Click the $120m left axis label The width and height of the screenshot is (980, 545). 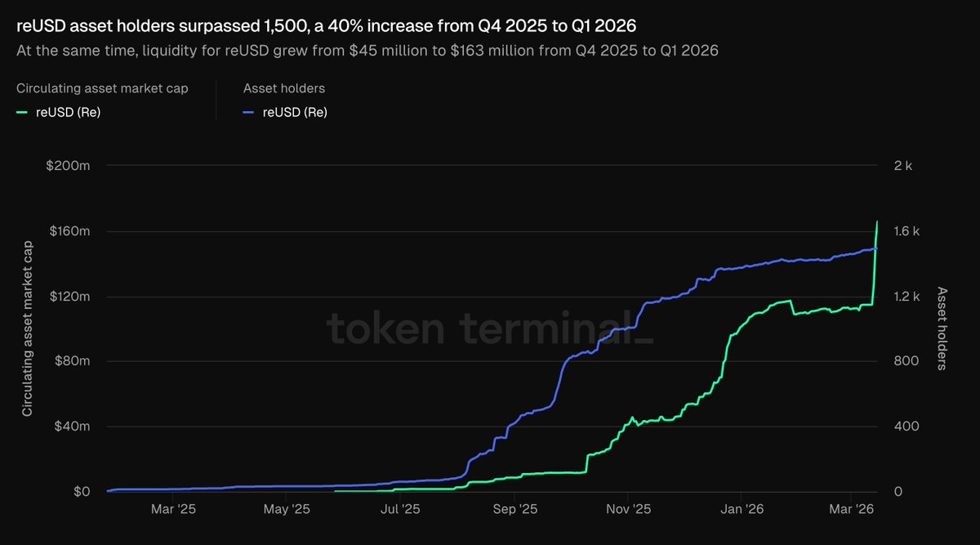(x=69, y=297)
